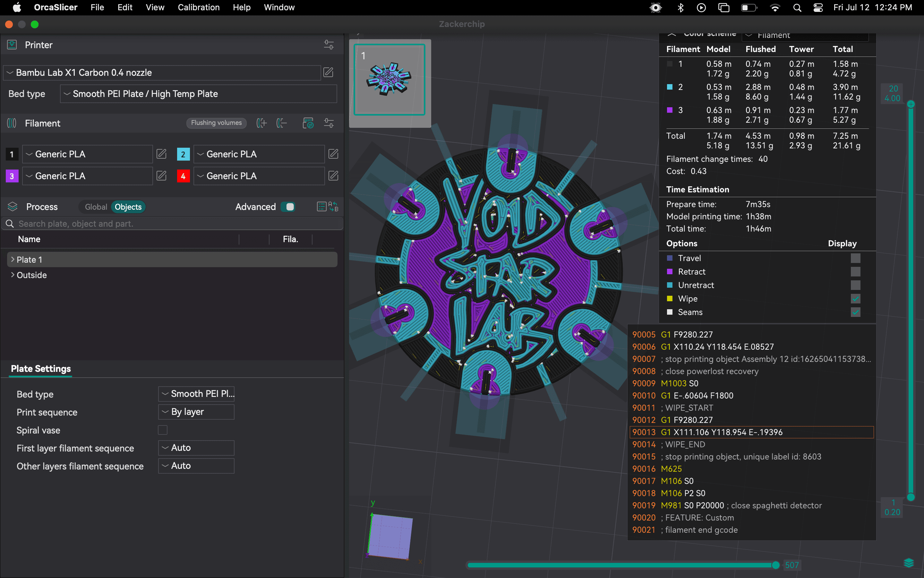924x578 pixels.
Task: Select G-code line 90013
Action: 751,432
